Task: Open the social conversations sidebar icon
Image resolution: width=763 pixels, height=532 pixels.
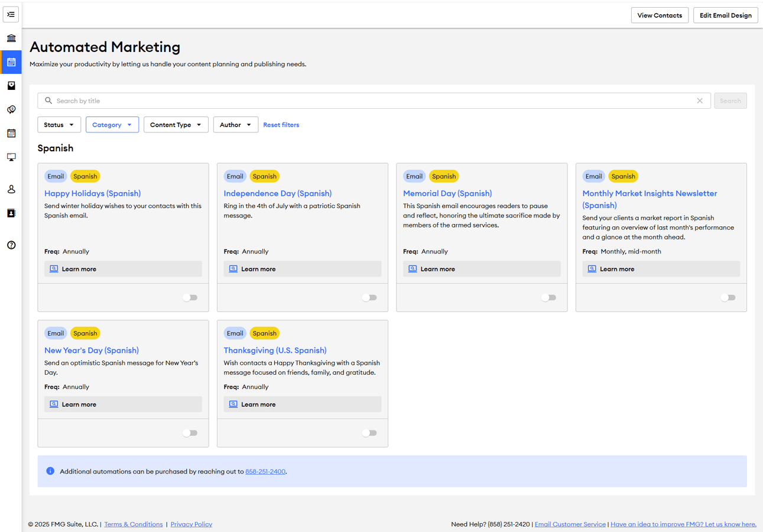Action: pyautogui.click(x=11, y=109)
